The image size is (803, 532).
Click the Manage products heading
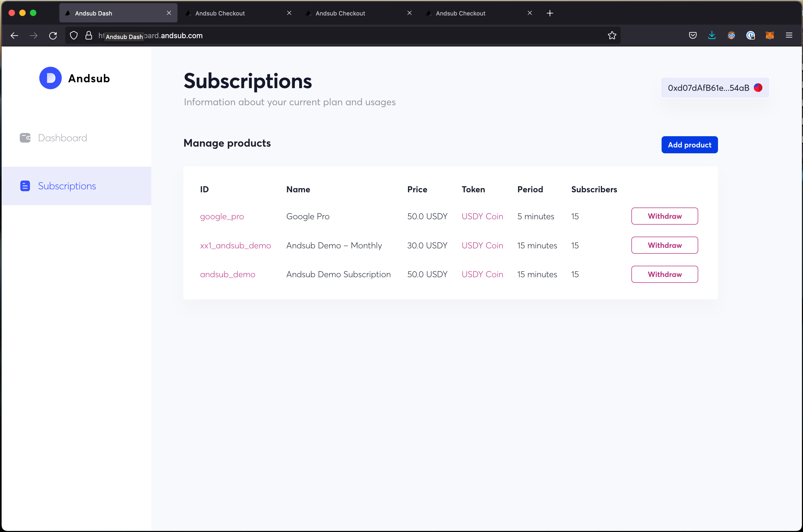click(227, 143)
